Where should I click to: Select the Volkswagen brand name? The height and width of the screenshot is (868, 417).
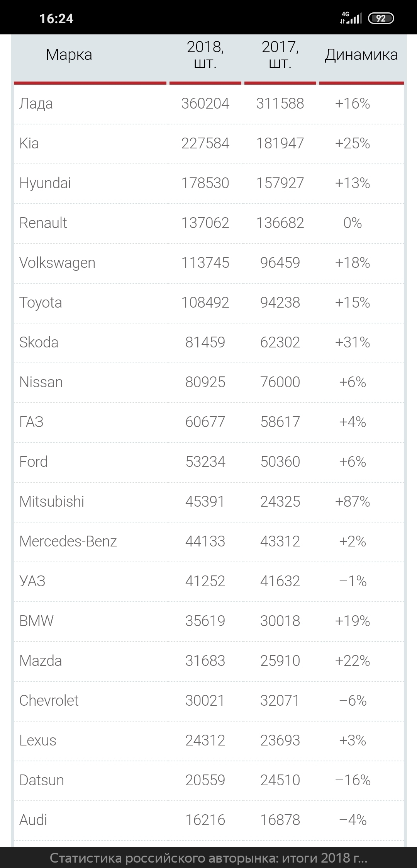coord(57,263)
